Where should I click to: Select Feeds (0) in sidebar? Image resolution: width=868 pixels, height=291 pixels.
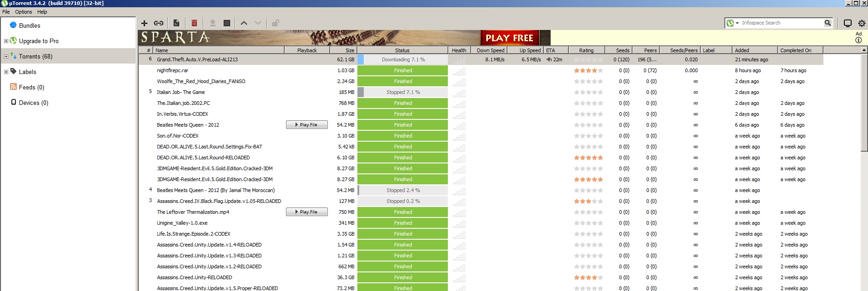(x=31, y=87)
